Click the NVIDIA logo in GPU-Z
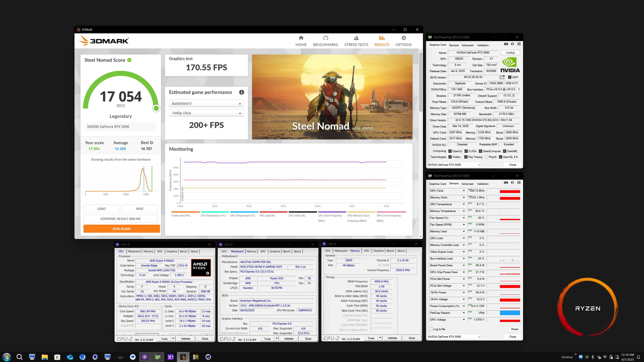The width and height of the screenshot is (644, 362). (510, 65)
